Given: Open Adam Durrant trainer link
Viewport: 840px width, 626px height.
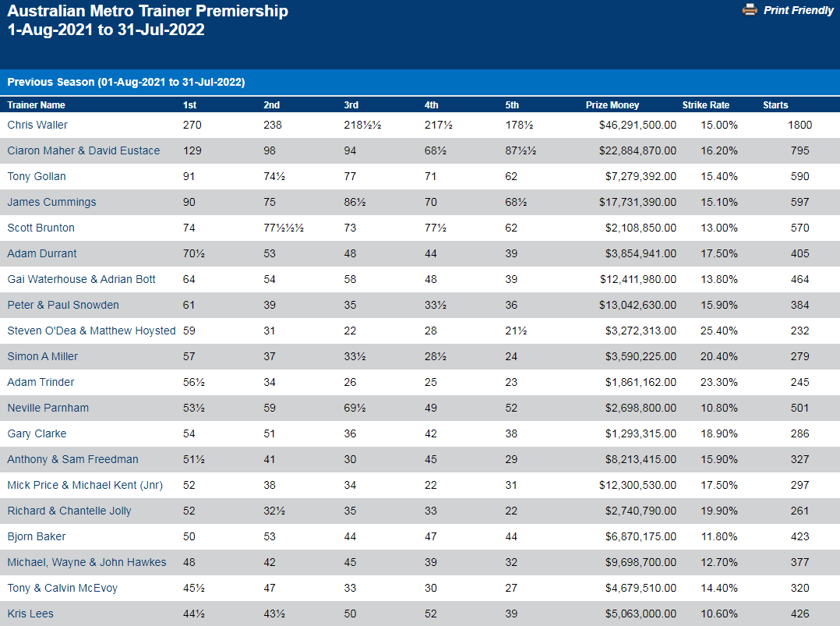Looking at the screenshot, I should coord(42,253).
